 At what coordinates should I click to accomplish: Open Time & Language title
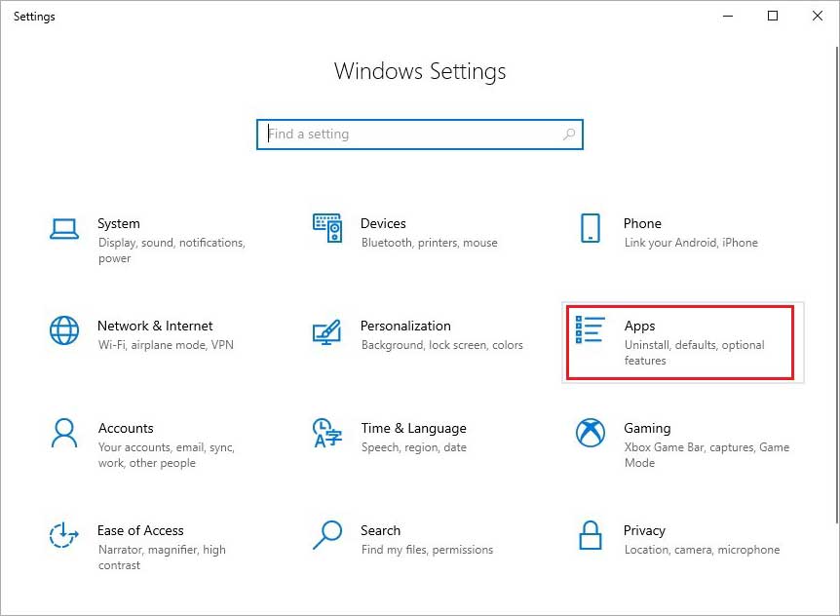click(x=413, y=428)
